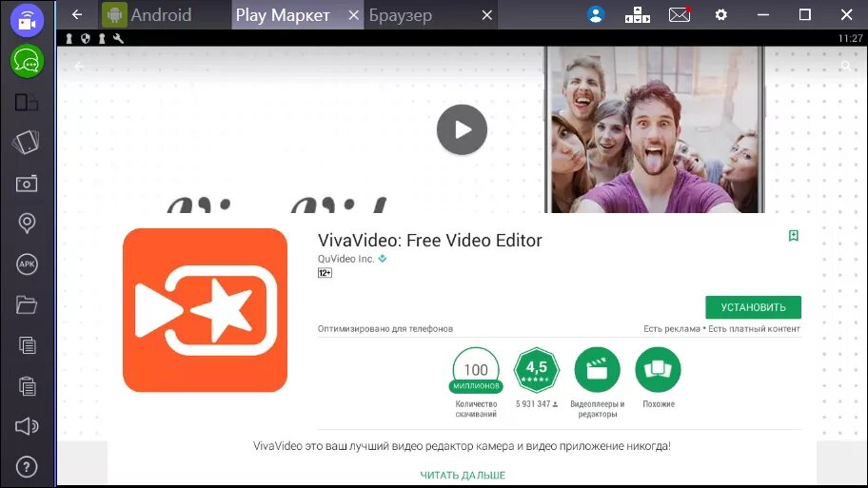Open the selfie group screenshot preview
Viewport: 868px width, 488px height.
pyautogui.click(x=654, y=129)
